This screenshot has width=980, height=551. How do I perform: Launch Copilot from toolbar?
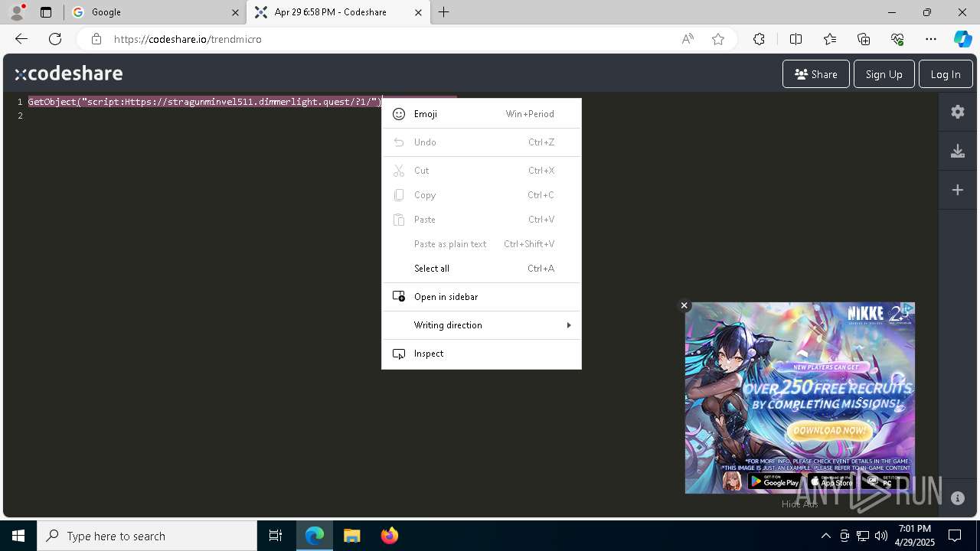[x=962, y=39]
